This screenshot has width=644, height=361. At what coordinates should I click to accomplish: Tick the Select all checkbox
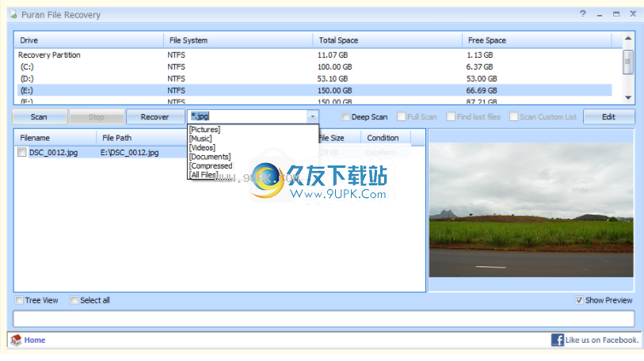coord(74,300)
